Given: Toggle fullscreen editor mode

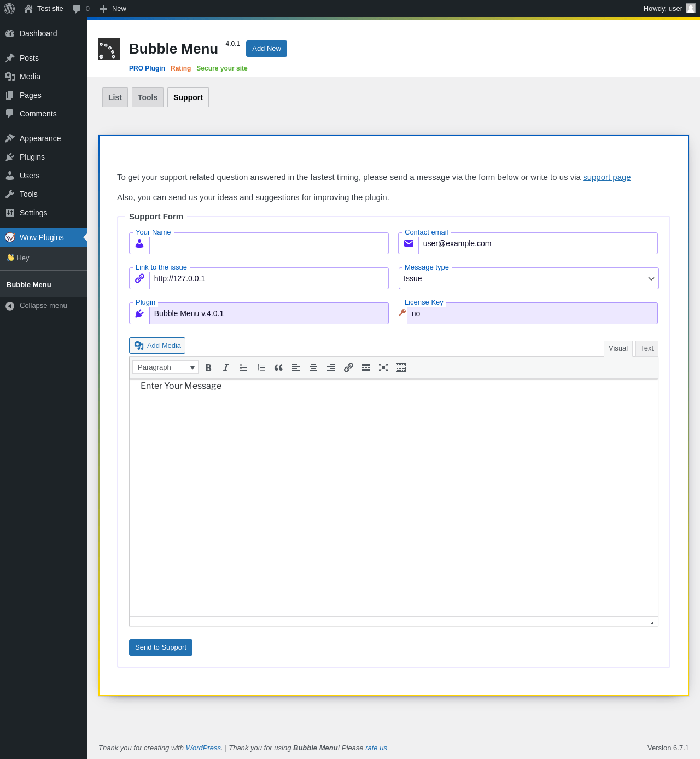Looking at the screenshot, I should [383, 367].
